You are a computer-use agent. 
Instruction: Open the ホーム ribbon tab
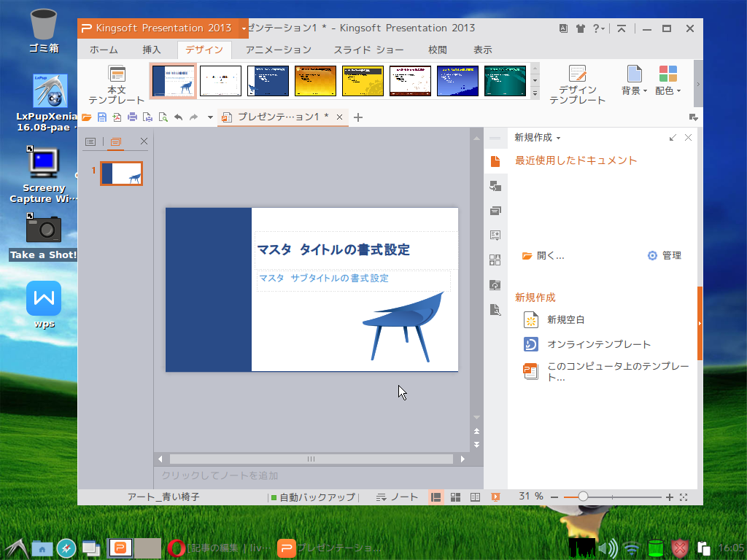pyautogui.click(x=104, y=50)
